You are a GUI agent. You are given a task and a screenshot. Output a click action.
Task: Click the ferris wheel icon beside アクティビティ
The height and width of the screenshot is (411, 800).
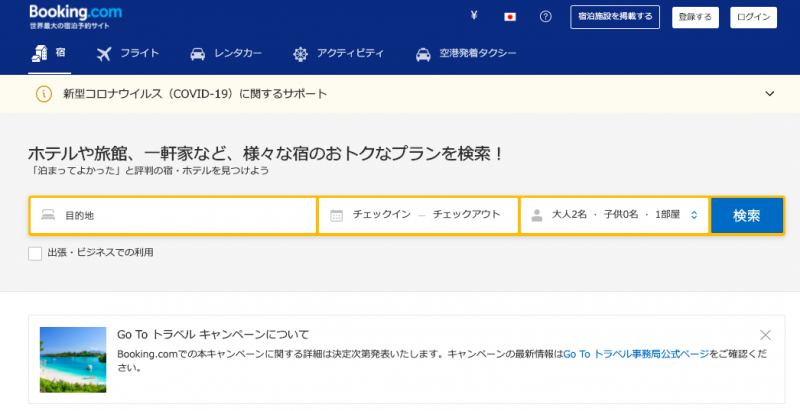tap(301, 54)
